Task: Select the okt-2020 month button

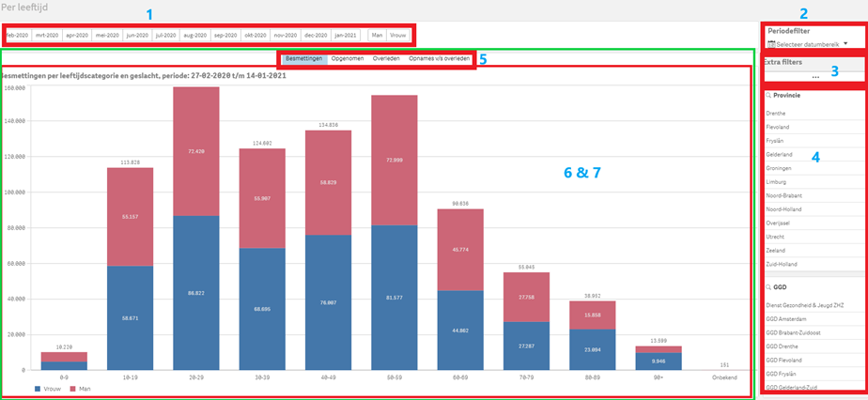Action: tap(255, 35)
